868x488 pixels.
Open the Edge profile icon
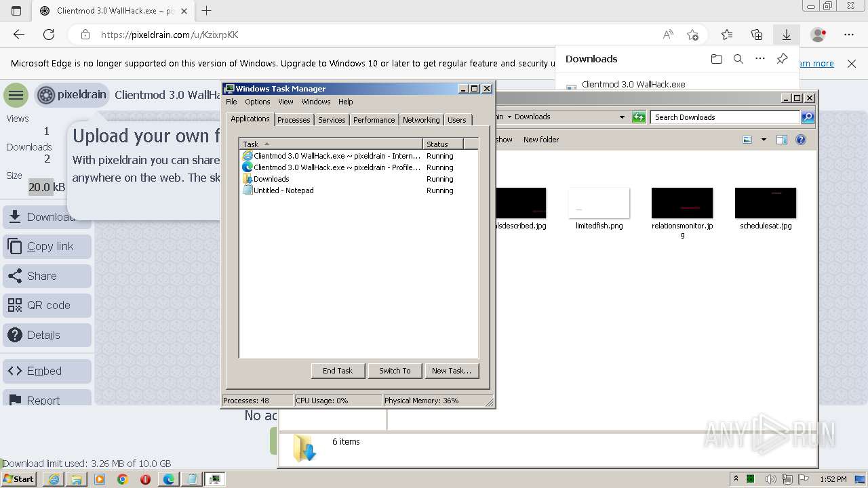pyautogui.click(x=818, y=35)
